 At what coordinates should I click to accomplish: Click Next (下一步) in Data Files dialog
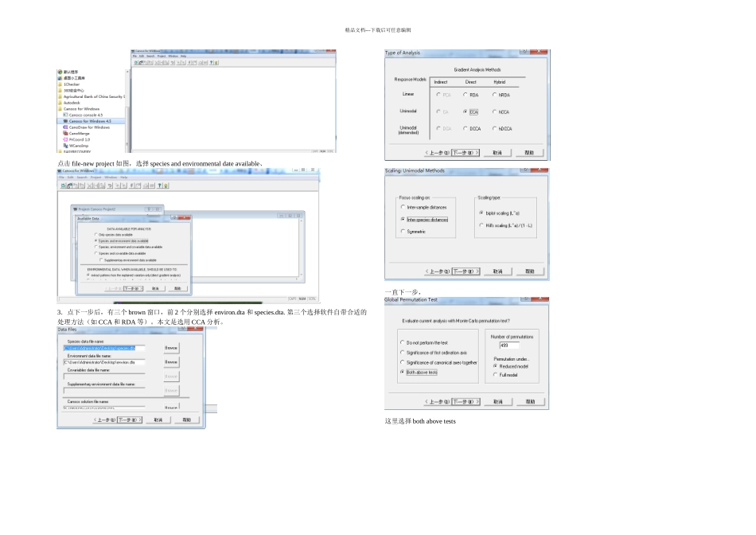point(130,420)
